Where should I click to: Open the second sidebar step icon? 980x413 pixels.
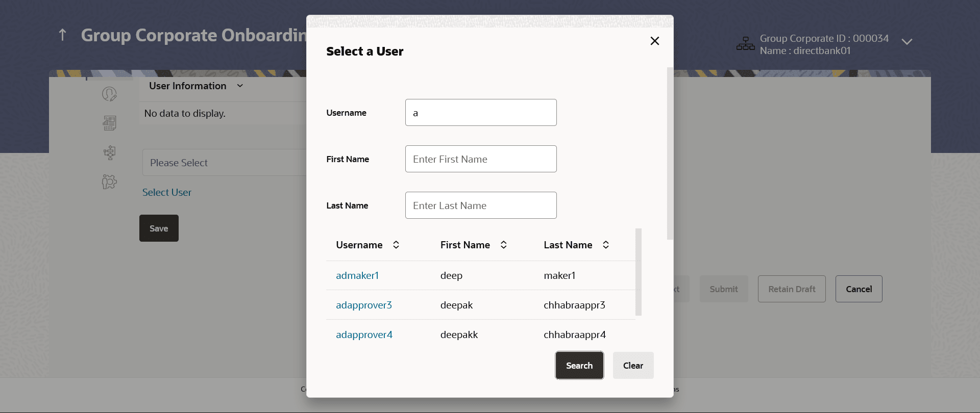[109, 123]
